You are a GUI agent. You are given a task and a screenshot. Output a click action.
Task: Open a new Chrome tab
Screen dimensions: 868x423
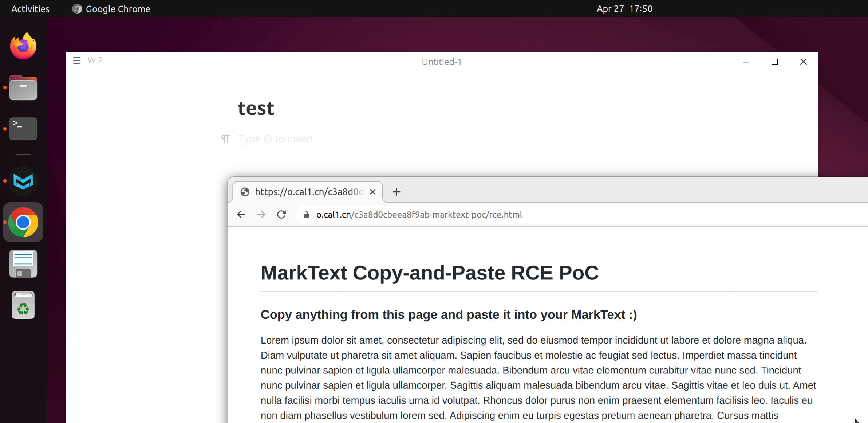click(x=396, y=192)
